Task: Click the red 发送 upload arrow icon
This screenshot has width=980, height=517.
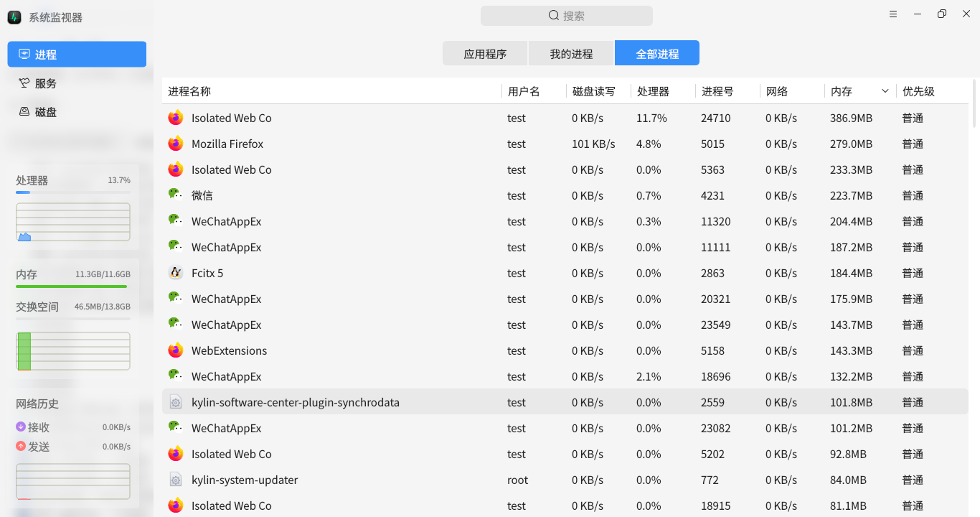Action: click(21, 447)
